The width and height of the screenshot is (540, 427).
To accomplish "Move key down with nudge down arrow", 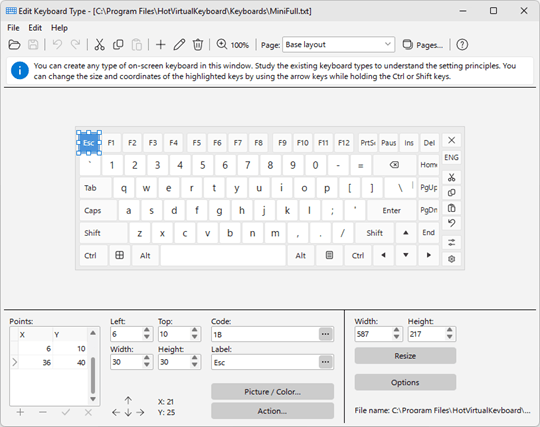I will point(128,413).
